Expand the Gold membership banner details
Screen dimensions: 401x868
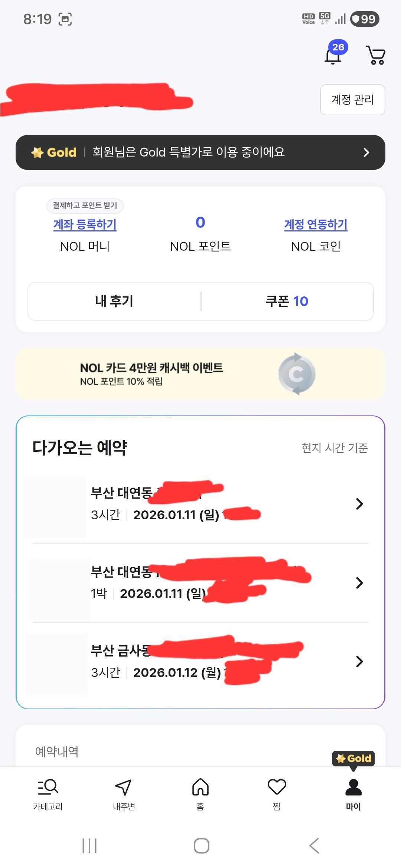(x=200, y=152)
